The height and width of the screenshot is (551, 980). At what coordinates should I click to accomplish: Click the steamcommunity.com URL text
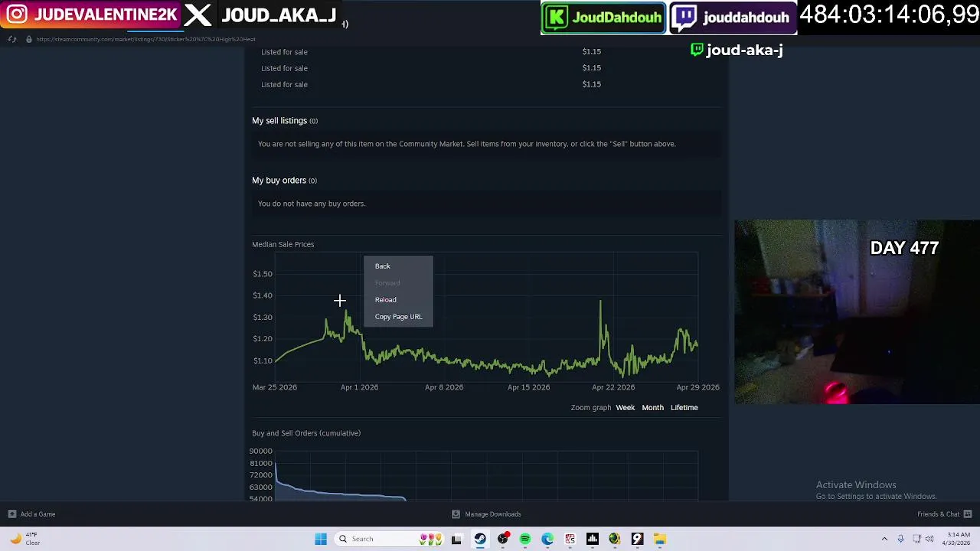pyautogui.click(x=145, y=39)
